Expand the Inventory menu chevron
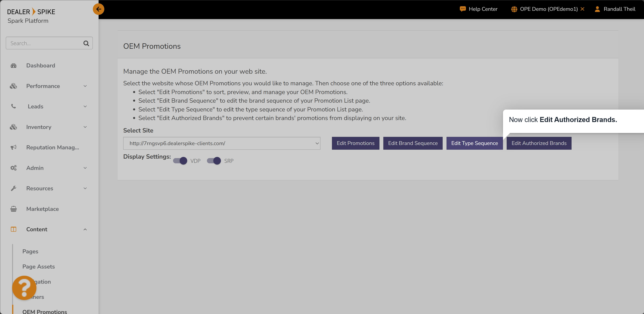Image resolution: width=644 pixels, height=314 pixels. click(85, 127)
